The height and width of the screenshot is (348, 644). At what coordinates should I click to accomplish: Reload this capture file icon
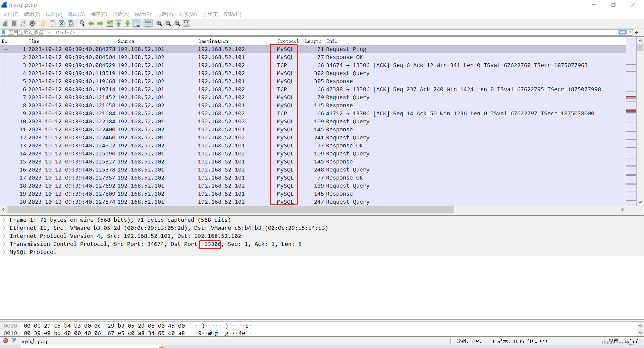pyautogui.click(x=70, y=23)
